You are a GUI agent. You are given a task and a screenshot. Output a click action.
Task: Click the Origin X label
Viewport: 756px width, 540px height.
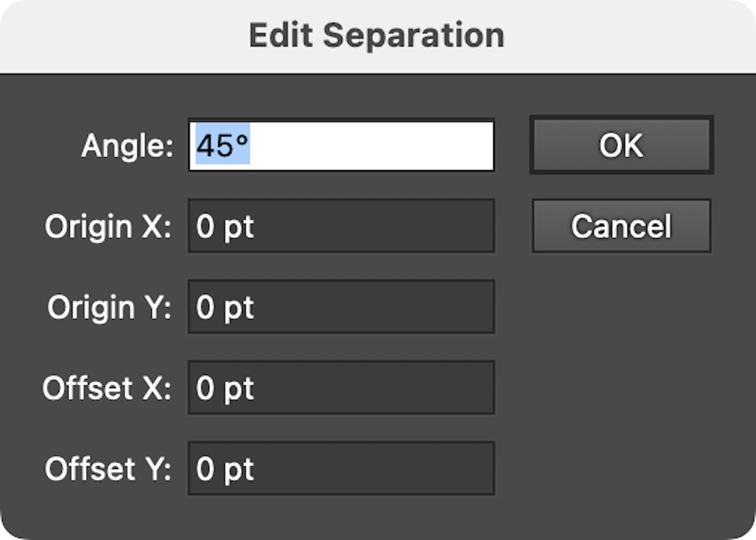click(x=108, y=226)
